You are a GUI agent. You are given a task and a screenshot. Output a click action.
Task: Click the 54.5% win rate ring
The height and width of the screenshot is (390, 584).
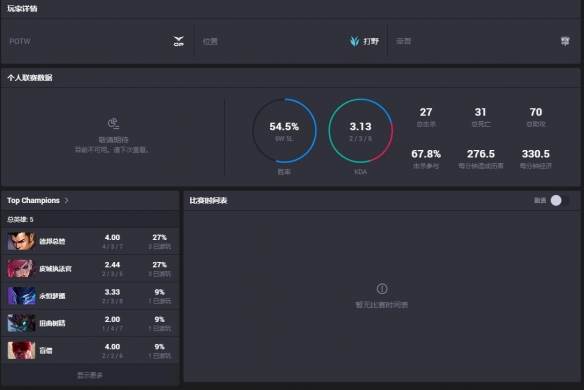284,130
